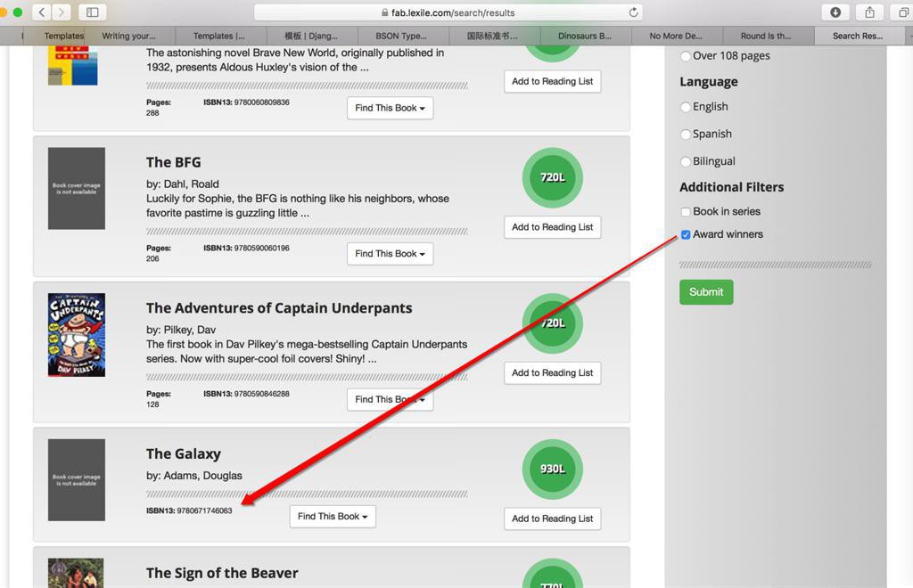This screenshot has height=588, width=913.
Task: Open The Sign of the Beaver title
Action: point(222,574)
